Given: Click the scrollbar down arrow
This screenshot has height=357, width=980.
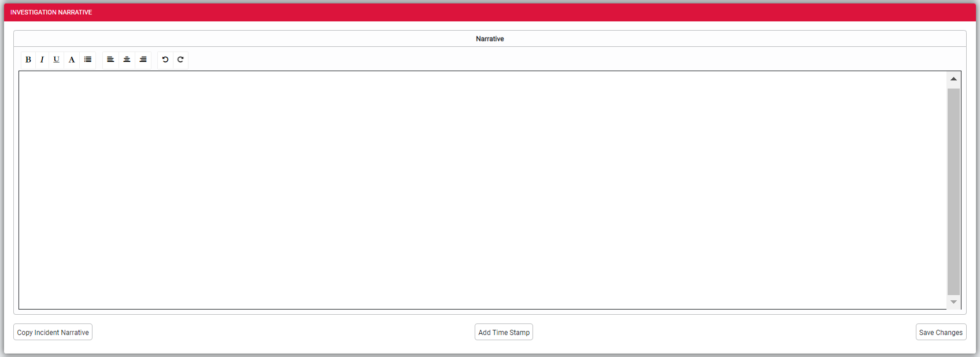Looking at the screenshot, I should click(953, 302).
